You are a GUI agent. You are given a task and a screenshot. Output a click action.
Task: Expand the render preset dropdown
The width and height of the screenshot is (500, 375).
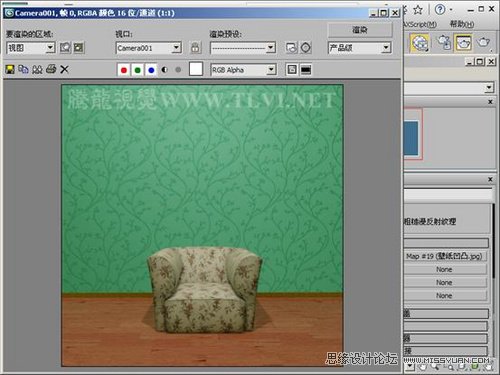coord(243,48)
